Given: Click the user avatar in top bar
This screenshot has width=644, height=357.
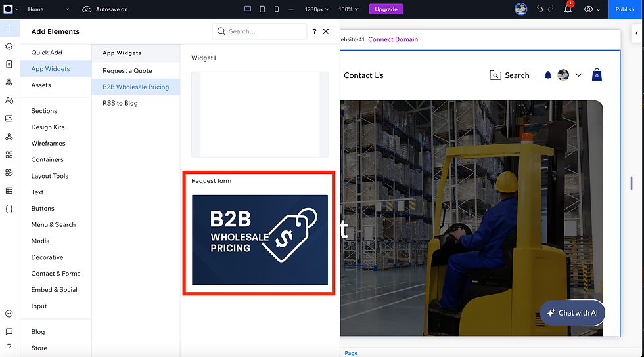Looking at the screenshot, I should (520, 9).
